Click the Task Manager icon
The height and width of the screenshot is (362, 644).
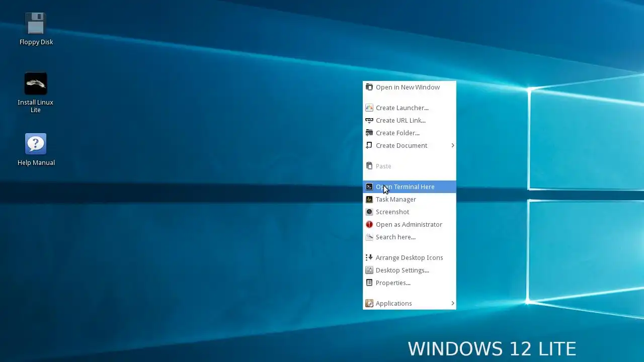click(369, 199)
